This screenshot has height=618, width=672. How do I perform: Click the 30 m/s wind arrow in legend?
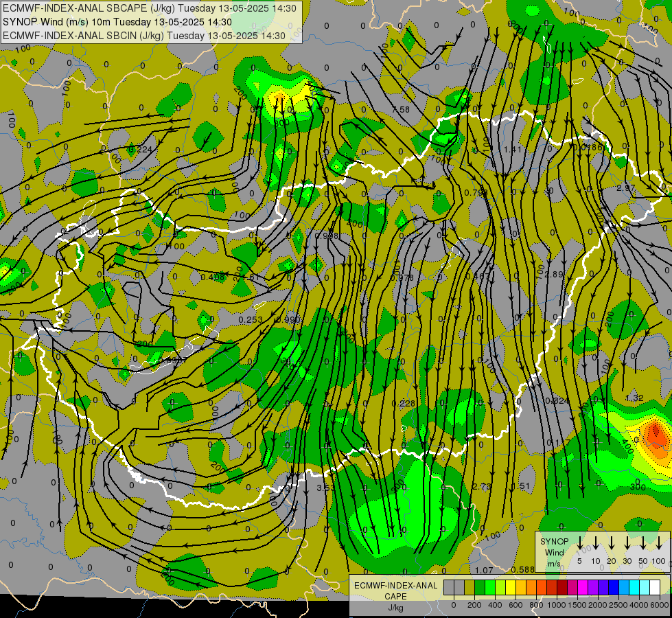[627, 543]
